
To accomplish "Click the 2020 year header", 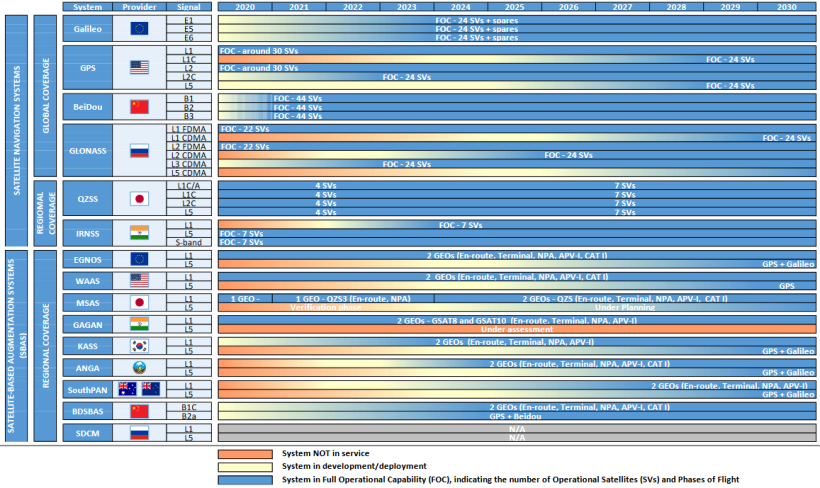I will [245, 7].
